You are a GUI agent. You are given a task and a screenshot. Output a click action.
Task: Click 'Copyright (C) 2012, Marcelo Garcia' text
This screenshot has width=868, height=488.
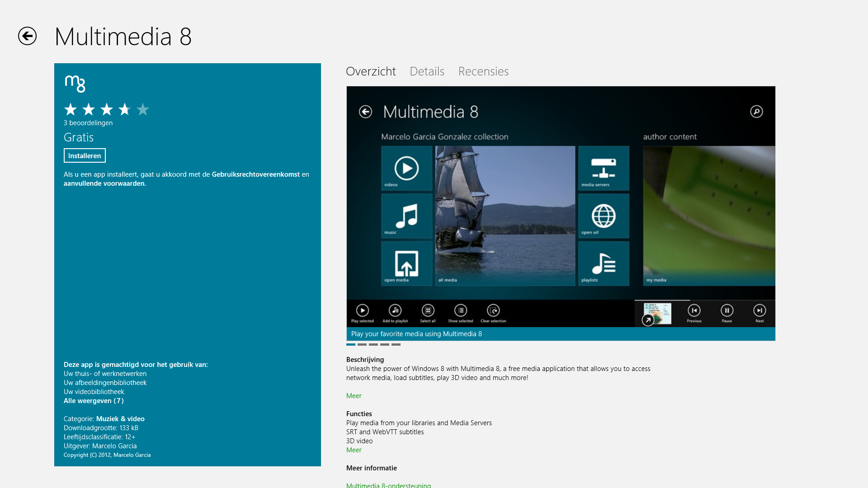[107, 455]
